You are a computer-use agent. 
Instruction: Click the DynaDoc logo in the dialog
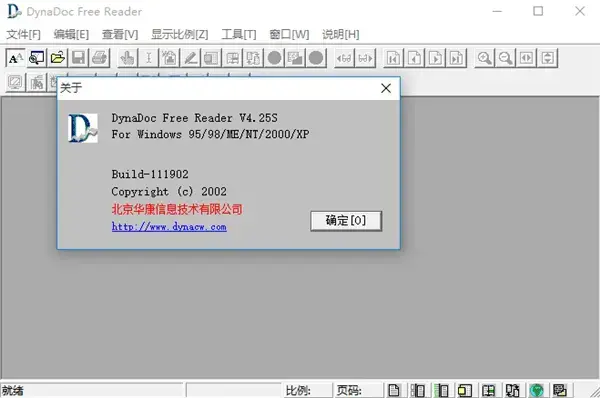pos(83,128)
